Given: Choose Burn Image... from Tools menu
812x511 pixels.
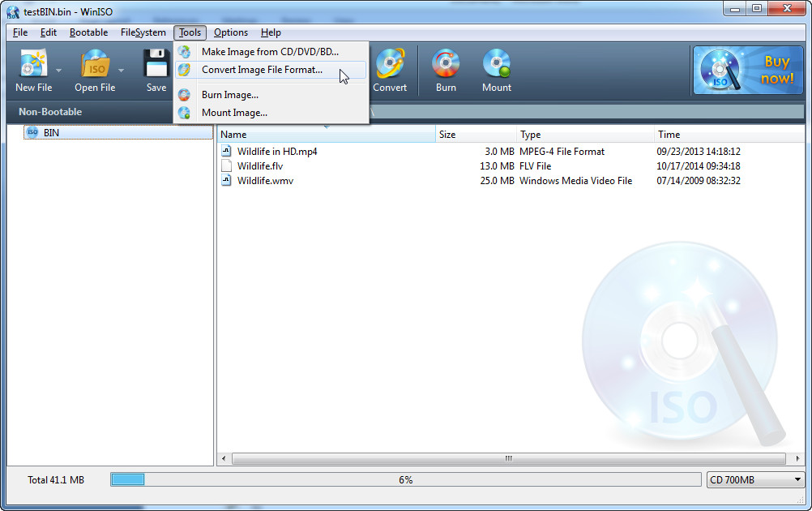Looking at the screenshot, I should [x=271, y=95].
